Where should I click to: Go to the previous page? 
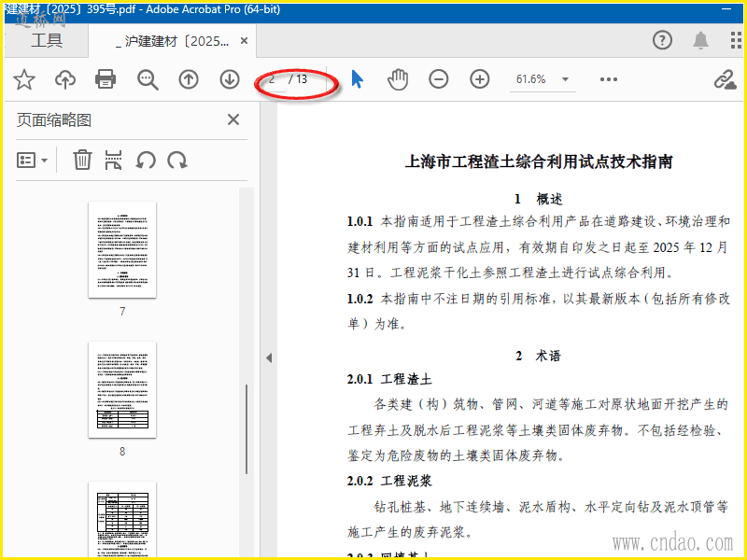click(189, 79)
